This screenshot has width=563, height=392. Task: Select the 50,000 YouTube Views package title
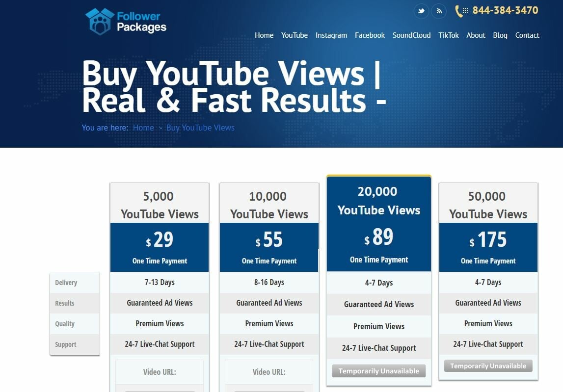pyautogui.click(x=488, y=205)
